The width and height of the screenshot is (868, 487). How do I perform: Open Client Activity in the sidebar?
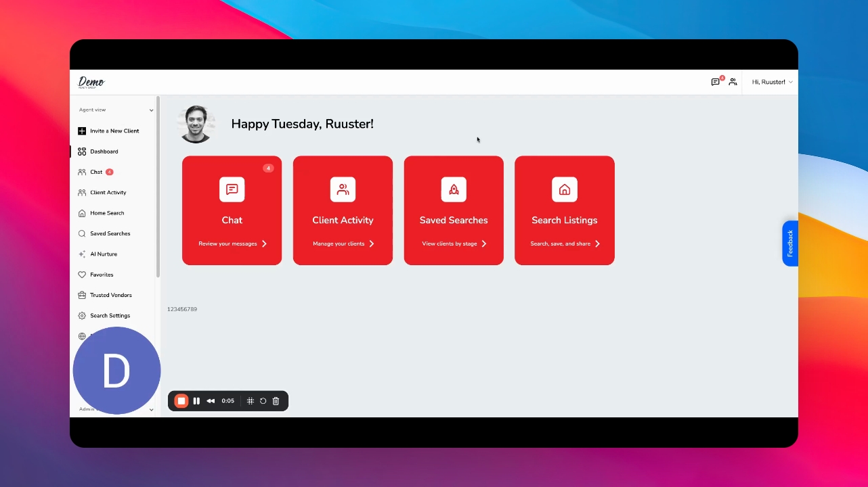(108, 193)
